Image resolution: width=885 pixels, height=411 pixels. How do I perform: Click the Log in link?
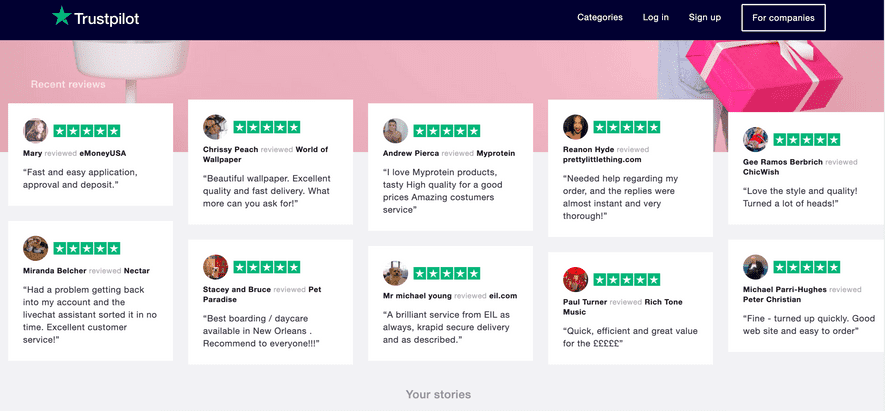click(x=656, y=17)
